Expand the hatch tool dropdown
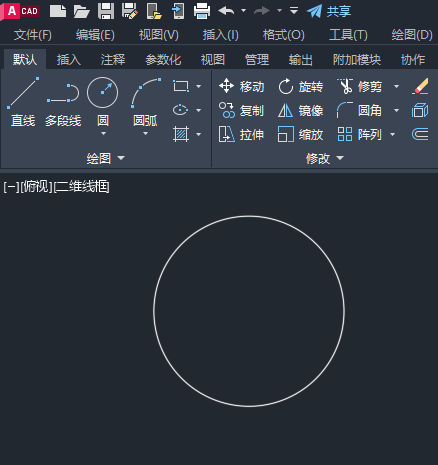 click(x=199, y=134)
